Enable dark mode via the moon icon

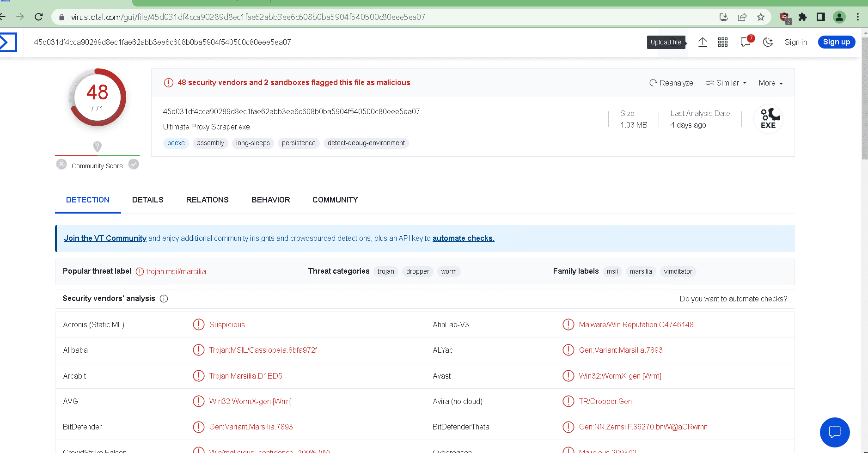768,42
